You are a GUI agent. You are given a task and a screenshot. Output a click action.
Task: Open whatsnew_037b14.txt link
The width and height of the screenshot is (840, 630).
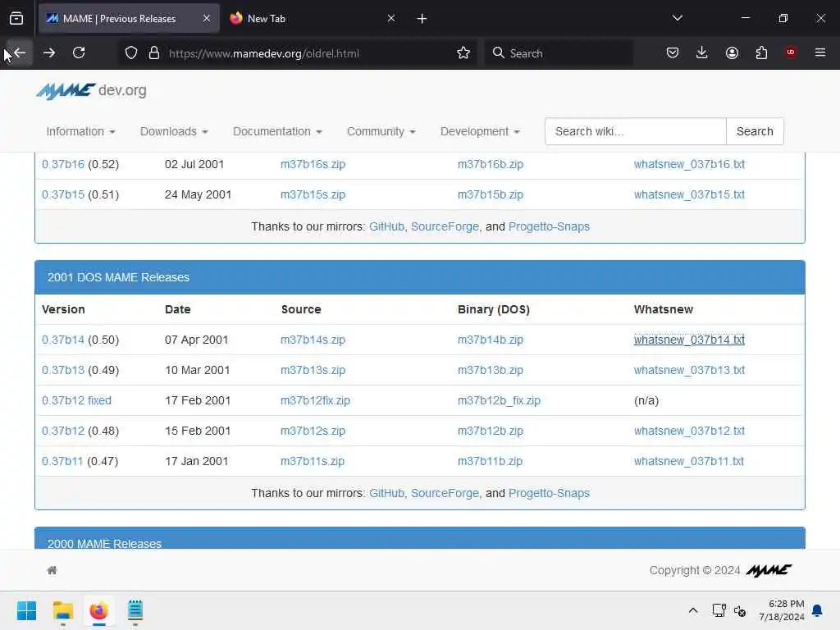(689, 340)
